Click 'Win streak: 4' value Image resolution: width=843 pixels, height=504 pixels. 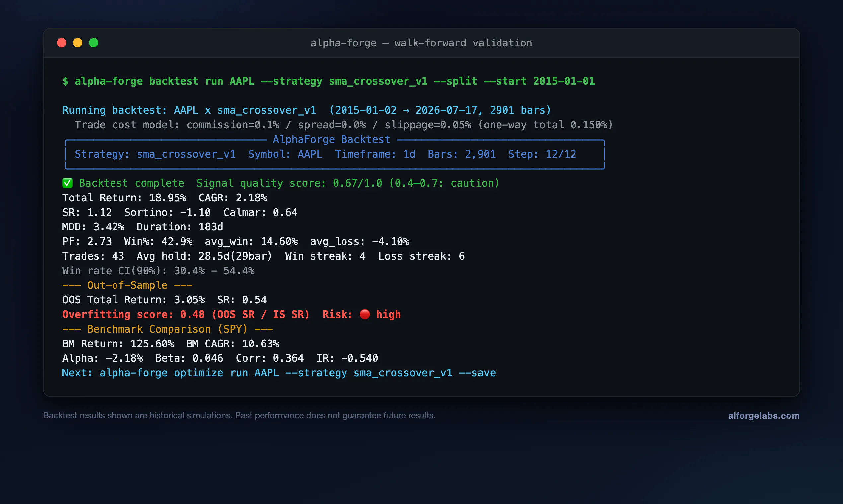click(x=325, y=256)
